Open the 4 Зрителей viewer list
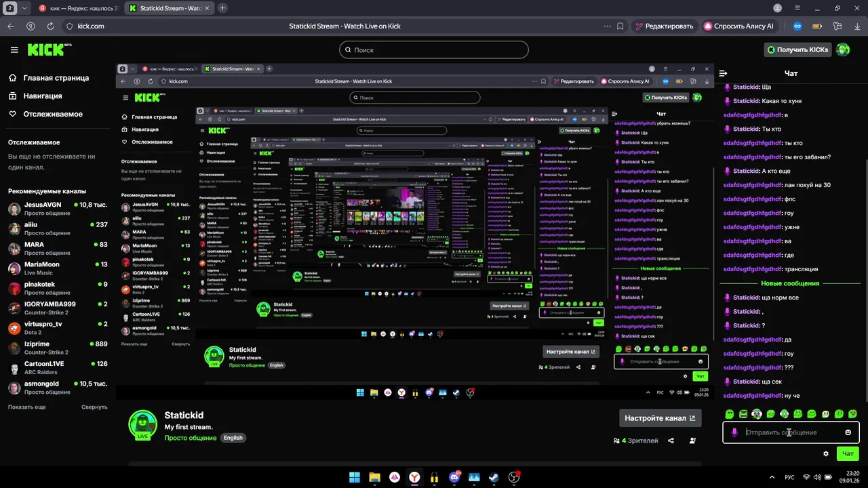868x488 pixels. pos(636,441)
